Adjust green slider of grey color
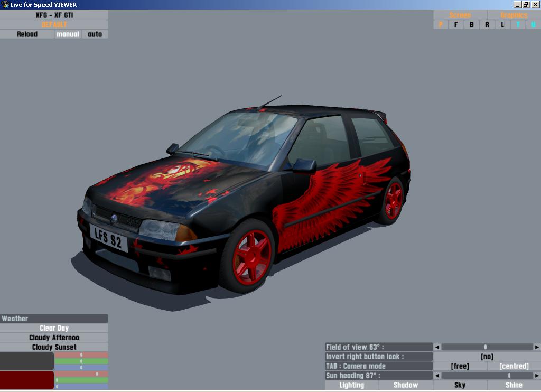Screen dimensions: 541x392 click(81, 361)
